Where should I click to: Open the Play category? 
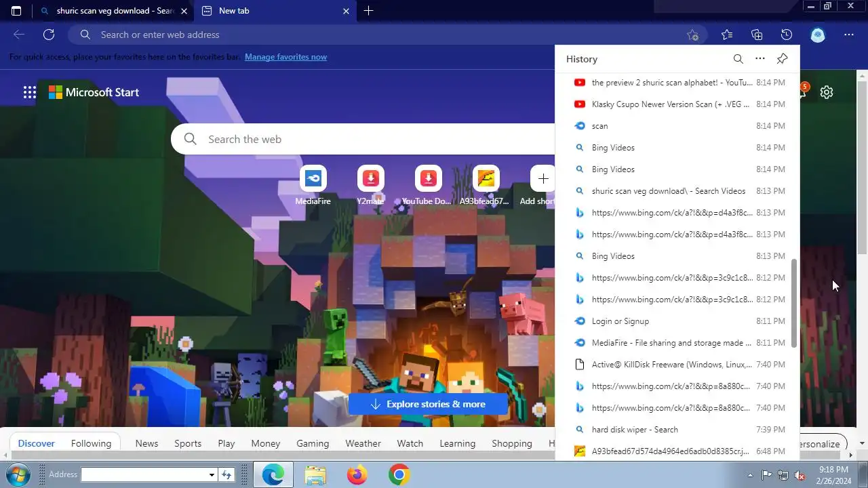(226, 443)
